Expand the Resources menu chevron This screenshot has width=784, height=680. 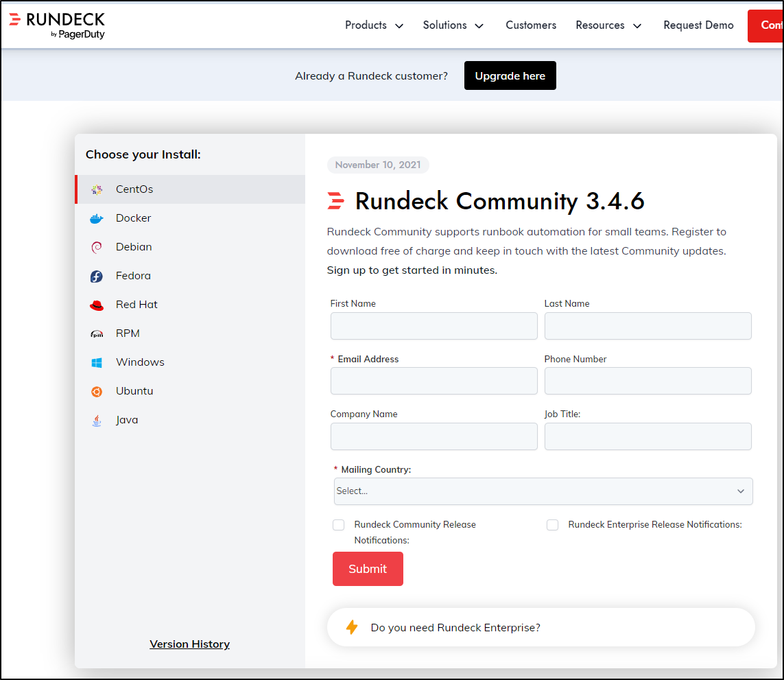point(637,26)
